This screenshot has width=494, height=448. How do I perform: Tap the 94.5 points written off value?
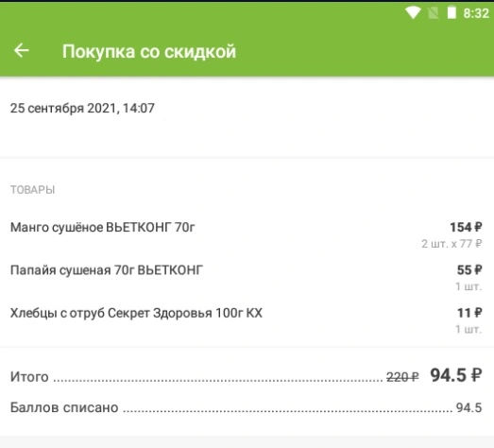pyautogui.click(x=468, y=407)
